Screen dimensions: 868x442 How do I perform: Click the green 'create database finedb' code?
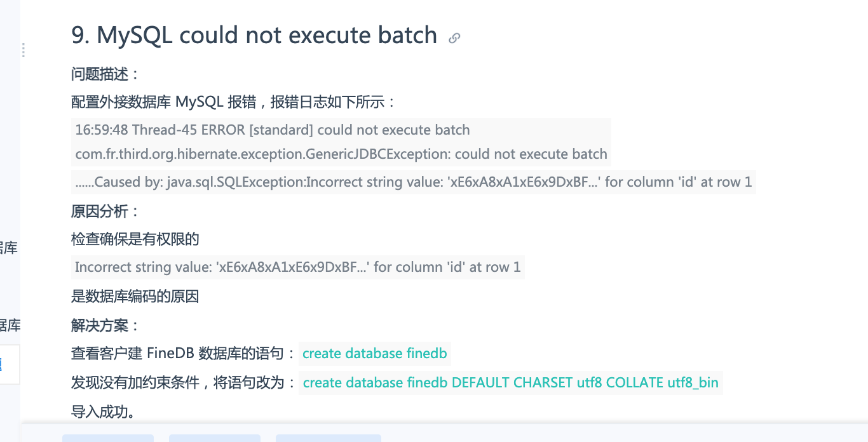tap(375, 354)
